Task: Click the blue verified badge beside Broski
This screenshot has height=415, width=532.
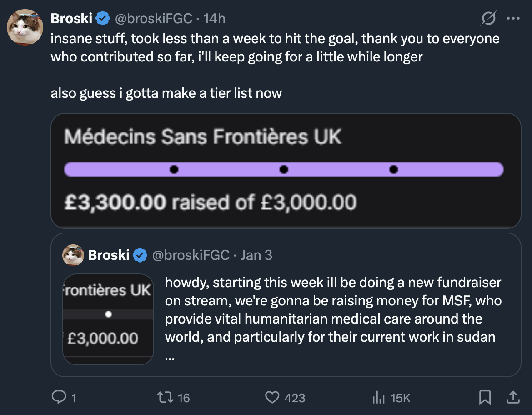Action: [103, 19]
